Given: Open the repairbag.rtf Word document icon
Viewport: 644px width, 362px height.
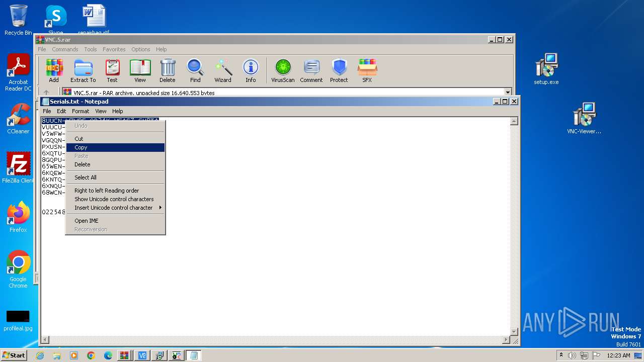Looking at the screenshot, I should point(94,19).
